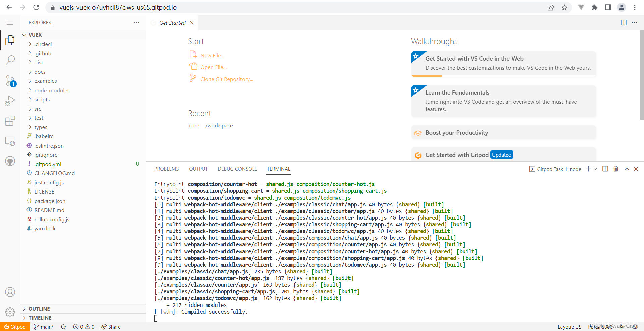The height and width of the screenshot is (331, 644).
Task: Close the Get Started tab
Action: click(x=192, y=23)
